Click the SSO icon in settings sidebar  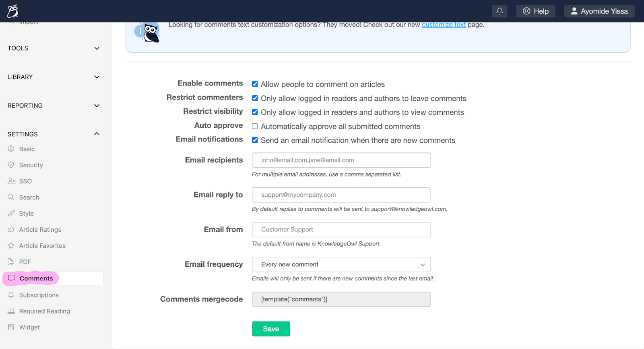click(11, 181)
